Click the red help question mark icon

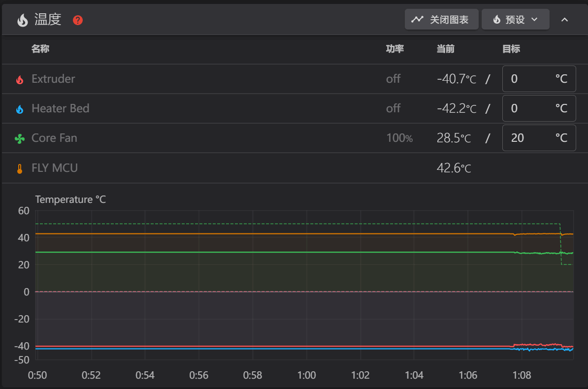78,20
